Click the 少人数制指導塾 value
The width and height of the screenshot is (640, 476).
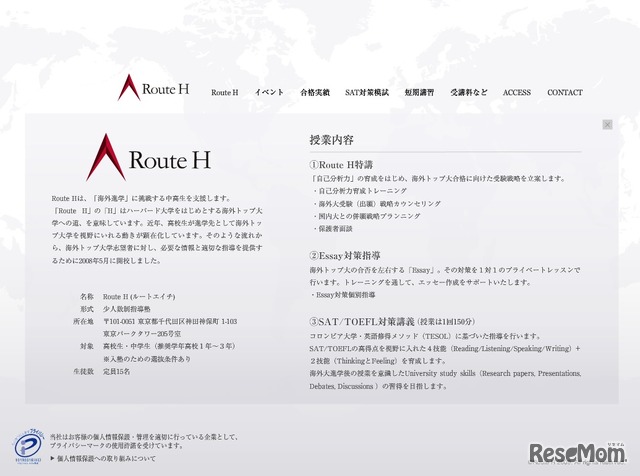tap(127, 309)
